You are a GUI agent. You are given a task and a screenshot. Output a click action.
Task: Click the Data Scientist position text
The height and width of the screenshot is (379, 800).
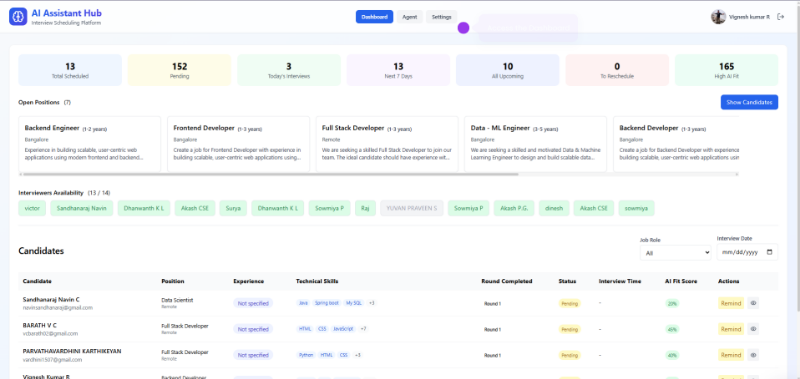pos(177,300)
